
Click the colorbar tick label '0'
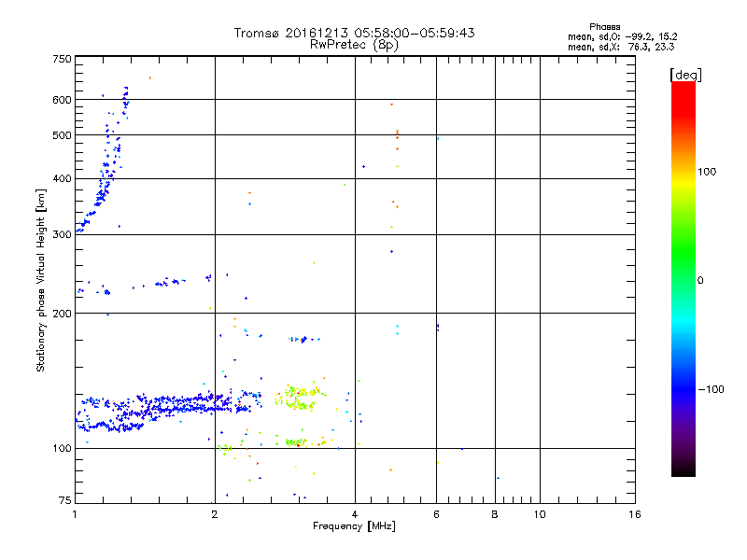click(700, 281)
